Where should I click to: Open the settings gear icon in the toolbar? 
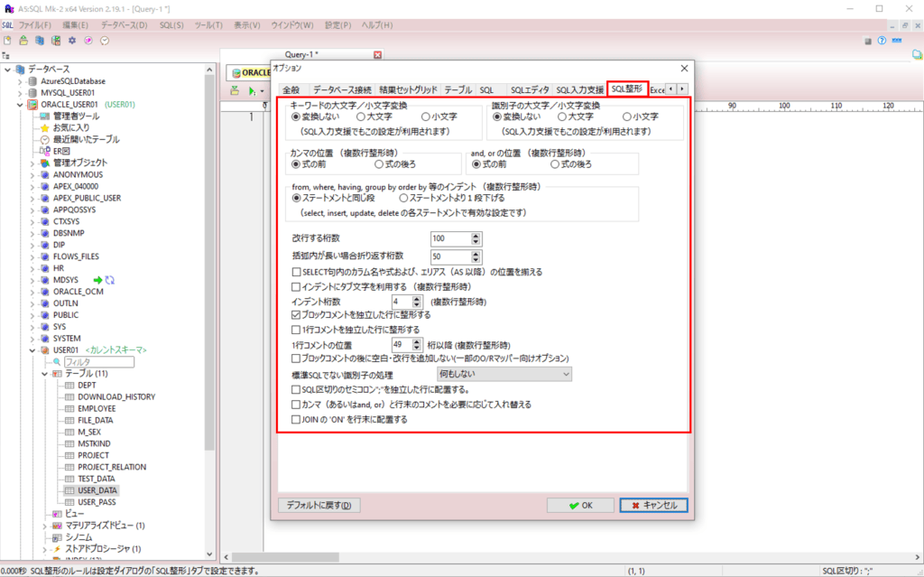tap(72, 40)
